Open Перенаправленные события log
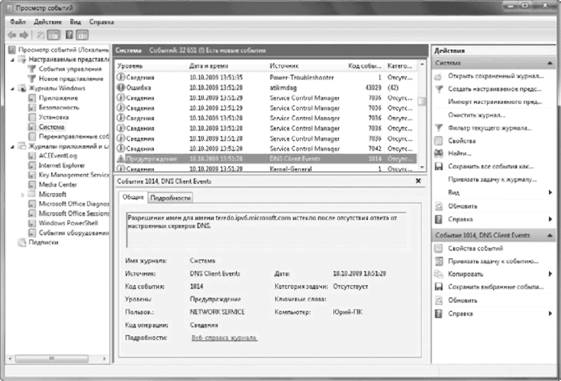The image size is (561, 381). pos(73,136)
